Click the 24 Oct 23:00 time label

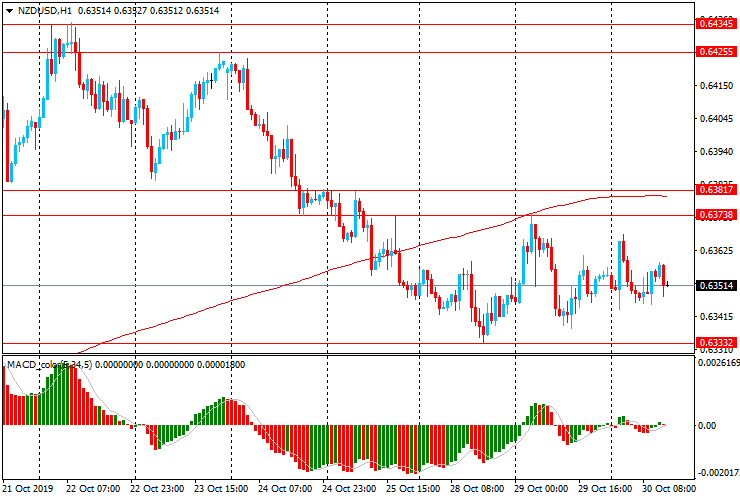pos(349,488)
